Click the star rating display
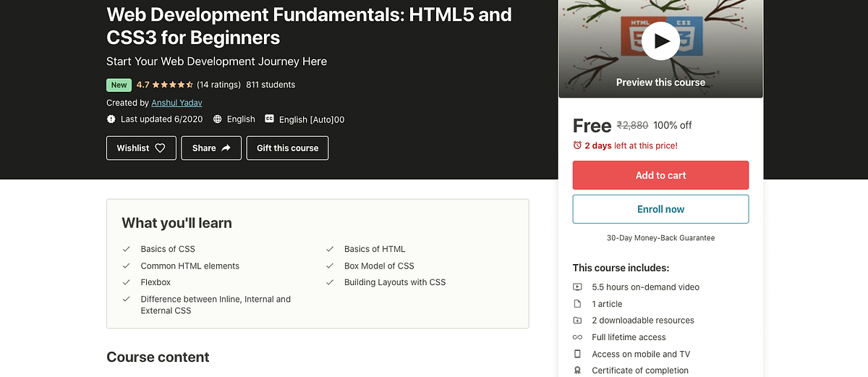 tap(172, 85)
